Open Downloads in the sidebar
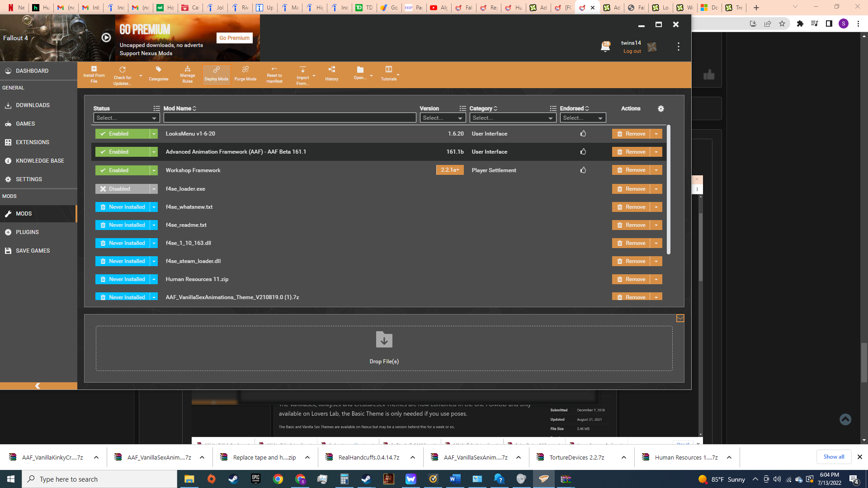Screen dimensions: 868x488 click(38, 105)
